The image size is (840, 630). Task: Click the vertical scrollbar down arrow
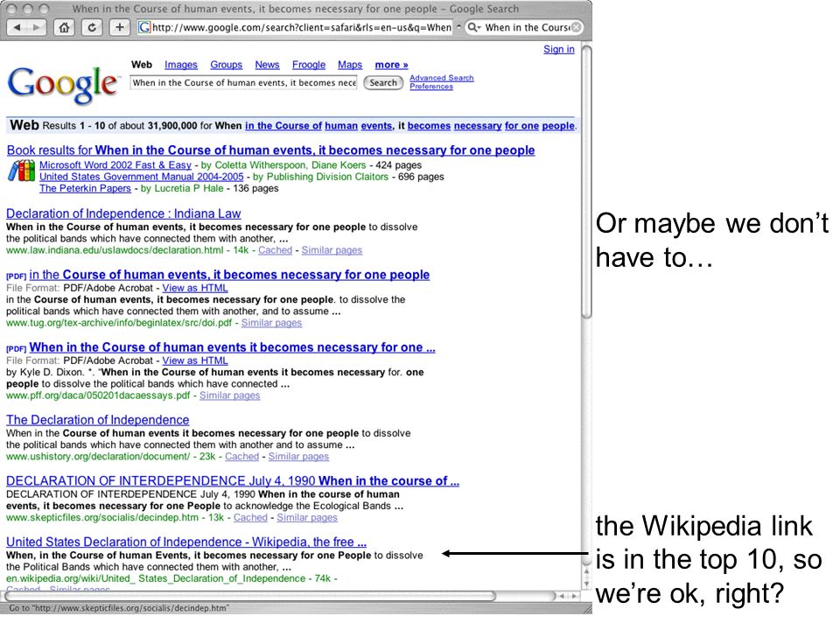(586, 584)
